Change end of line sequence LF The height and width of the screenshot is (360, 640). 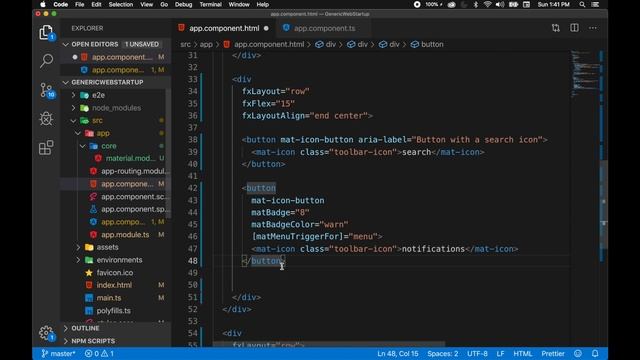pos(500,353)
